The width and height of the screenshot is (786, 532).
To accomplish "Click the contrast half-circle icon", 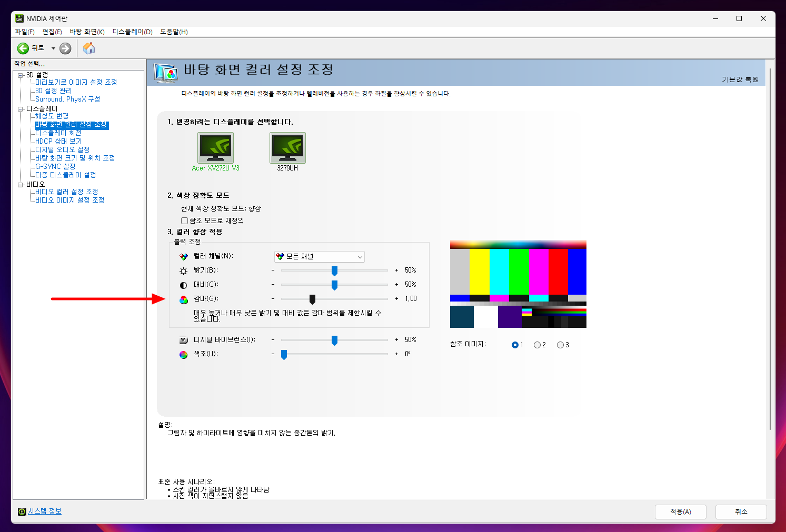I will [x=183, y=285].
